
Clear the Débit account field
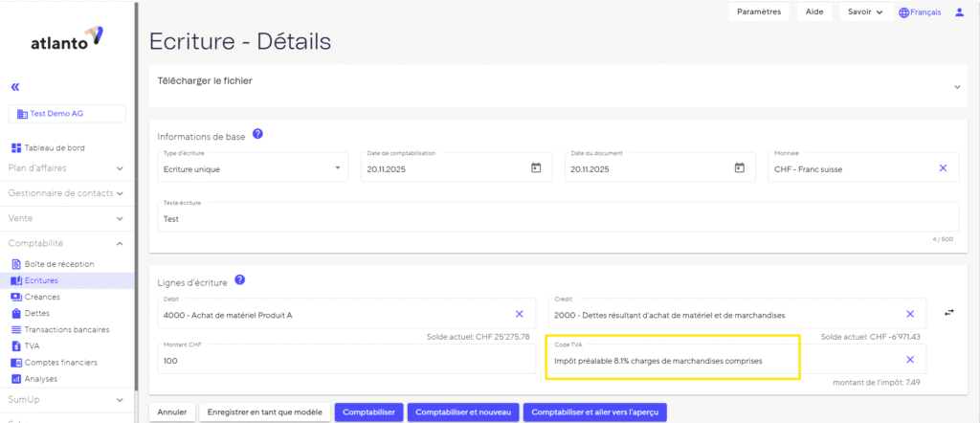(x=520, y=314)
